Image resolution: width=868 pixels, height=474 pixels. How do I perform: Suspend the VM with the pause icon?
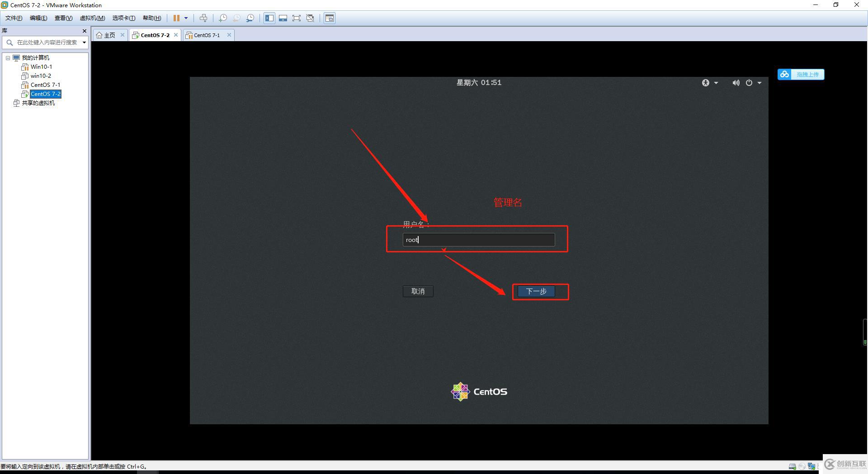(x=176, y=18)
